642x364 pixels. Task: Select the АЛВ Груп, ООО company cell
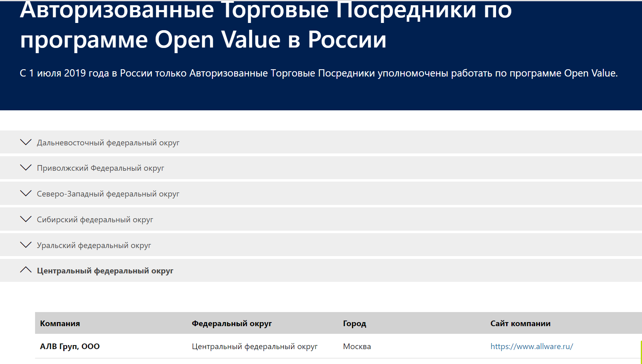pos(70,346)
